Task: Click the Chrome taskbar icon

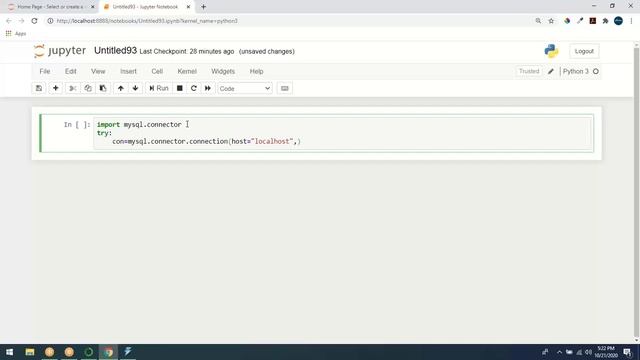Action: pyautogui.click(x=109, y=352)
